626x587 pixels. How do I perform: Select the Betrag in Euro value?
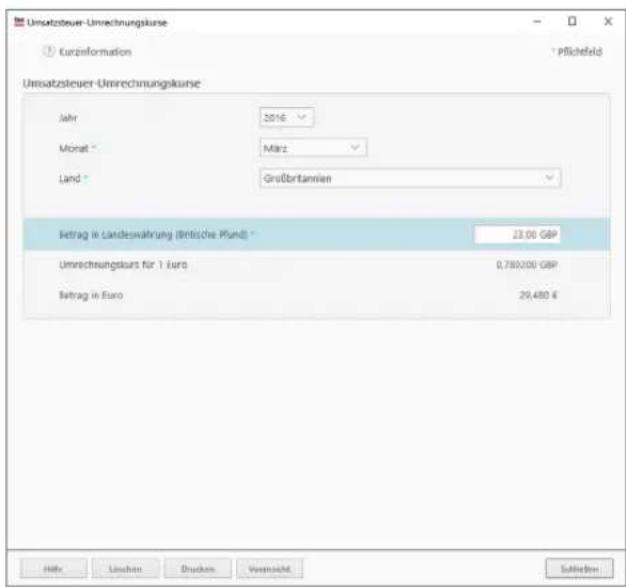[x=538, y=295]
